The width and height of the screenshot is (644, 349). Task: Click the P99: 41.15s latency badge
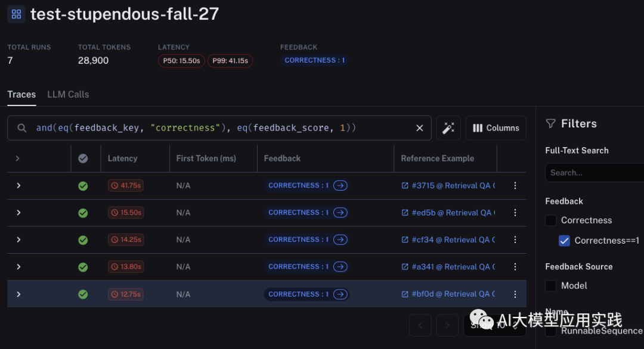[230, 61]
